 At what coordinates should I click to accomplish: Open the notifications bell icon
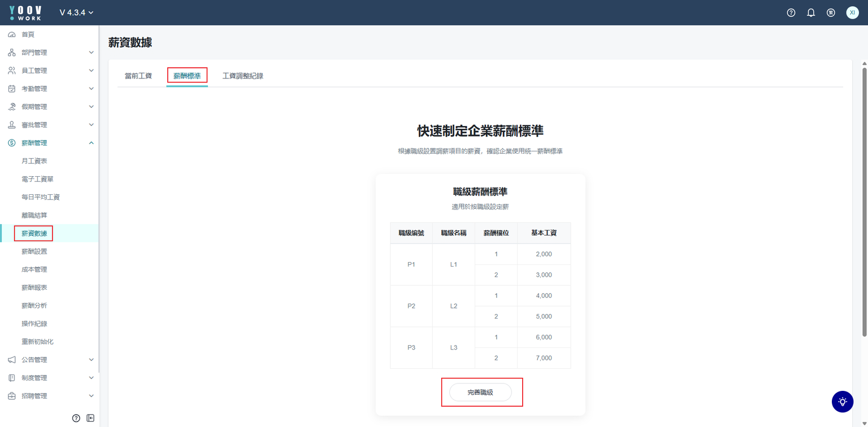tap(811, 12)
